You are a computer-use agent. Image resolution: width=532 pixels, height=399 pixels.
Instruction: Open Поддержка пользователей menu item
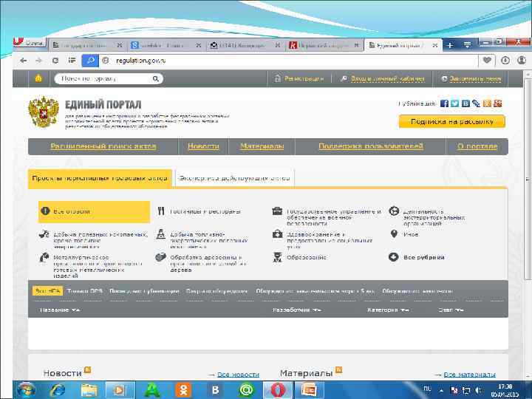(370, 146)
